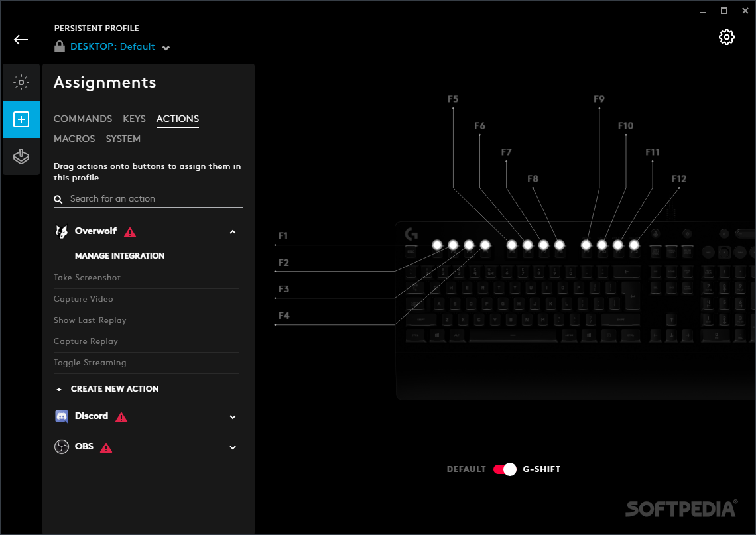Screen dimensions: 756x535
Task: Select the F5 key marker on keyboard
Action: pyautogui.click(x=511, y=245)
